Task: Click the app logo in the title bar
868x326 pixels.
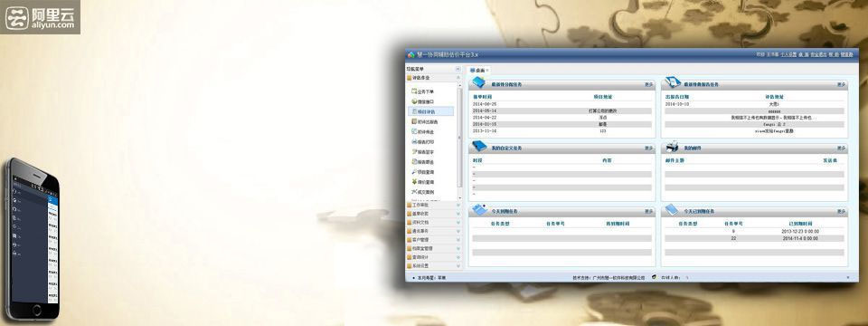Action: point(410,55)
